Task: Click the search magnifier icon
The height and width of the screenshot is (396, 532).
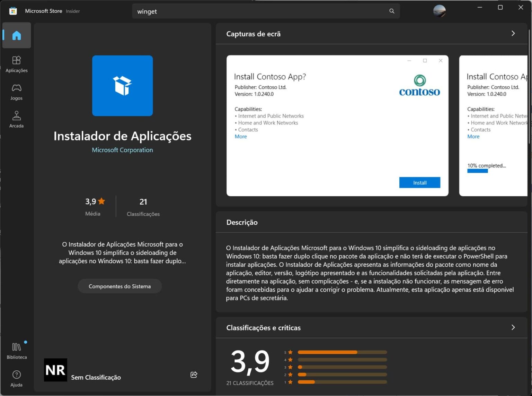Action: click(391, 11)
